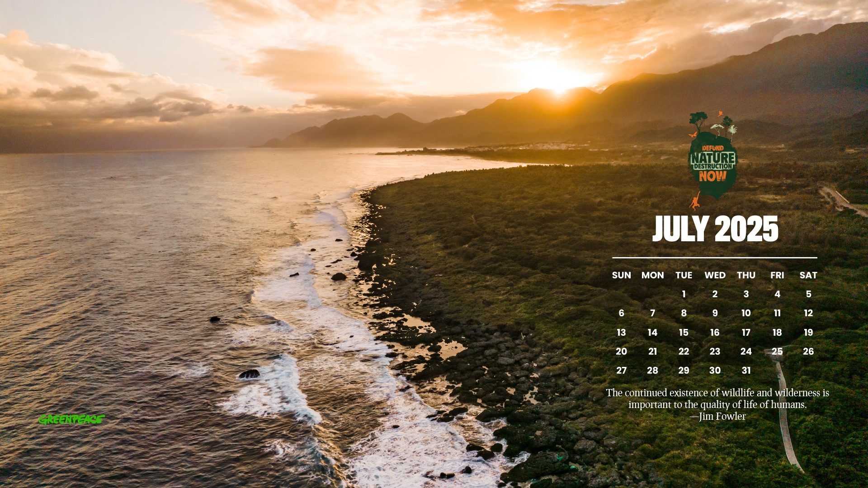Select the SUN column header
This screenshot has width=868, height=488.
point(621,275)
